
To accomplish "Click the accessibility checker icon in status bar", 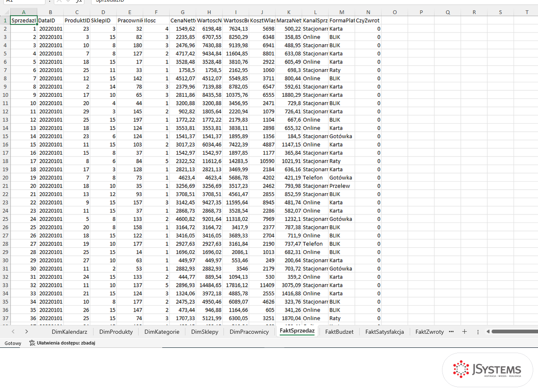I will click(x=32, y=343).
